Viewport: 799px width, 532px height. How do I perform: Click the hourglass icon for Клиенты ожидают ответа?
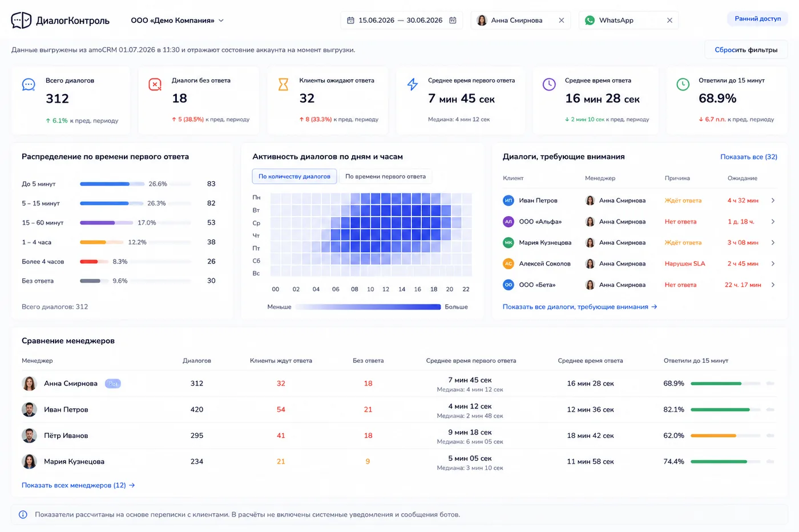point(283,84)
